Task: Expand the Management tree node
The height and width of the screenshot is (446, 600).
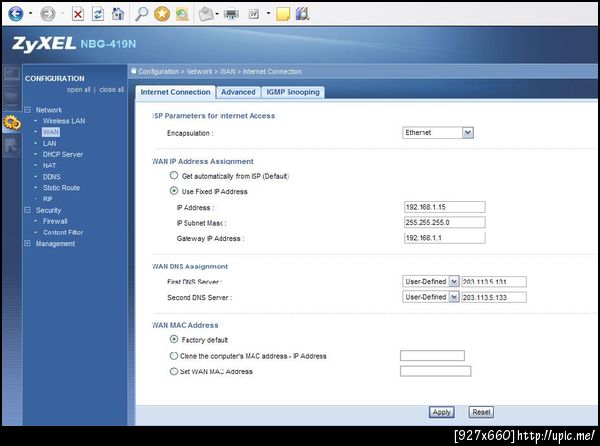Action: point(27,243)
